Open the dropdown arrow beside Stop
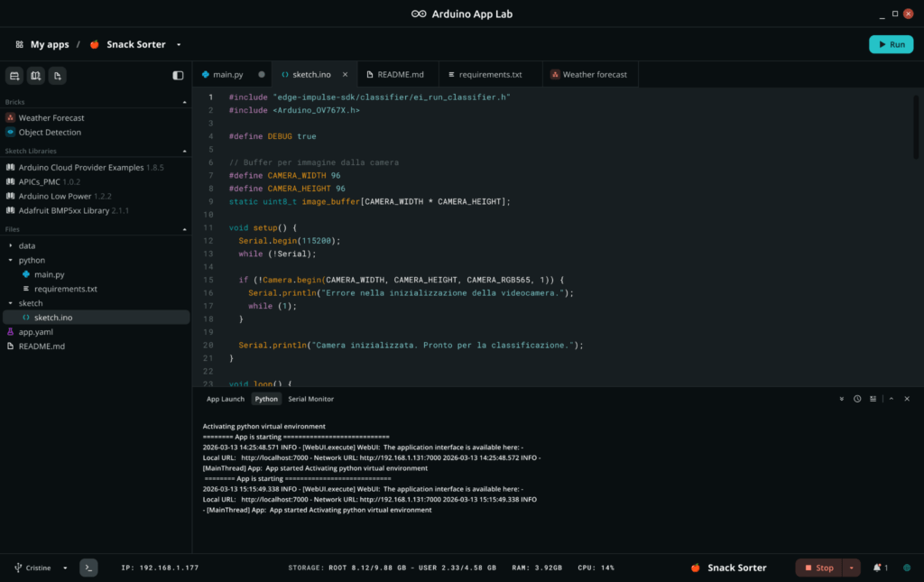924x582 pixels. [852, 568]
